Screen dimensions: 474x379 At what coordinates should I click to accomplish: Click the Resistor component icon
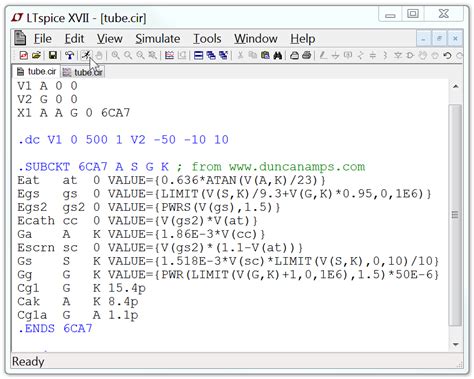coord(360,55)
